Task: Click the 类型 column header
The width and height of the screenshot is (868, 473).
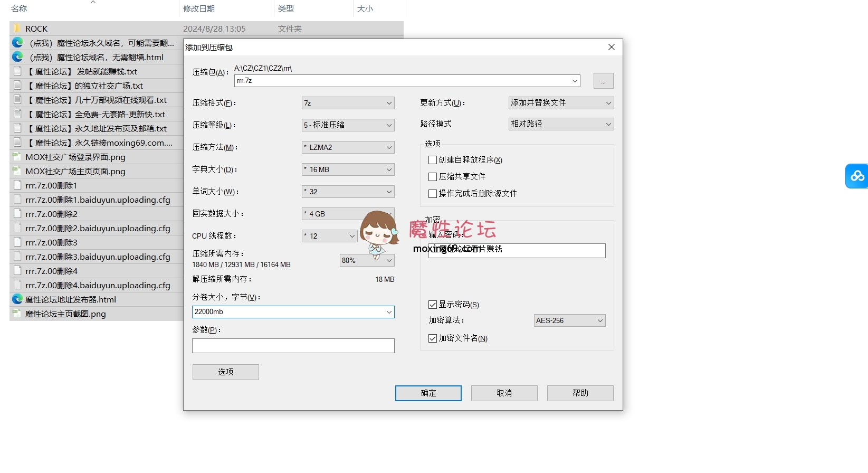Action: click(286, 9)
